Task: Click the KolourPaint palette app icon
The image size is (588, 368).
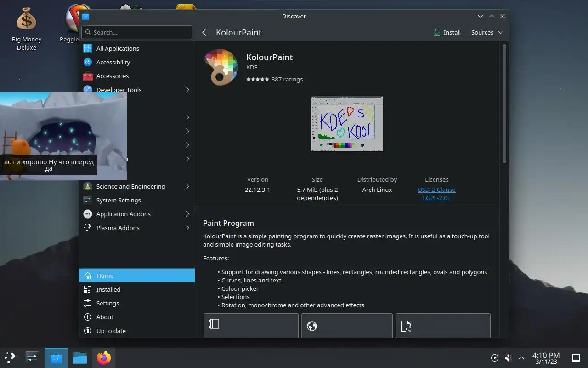Action: click(221, 68)
